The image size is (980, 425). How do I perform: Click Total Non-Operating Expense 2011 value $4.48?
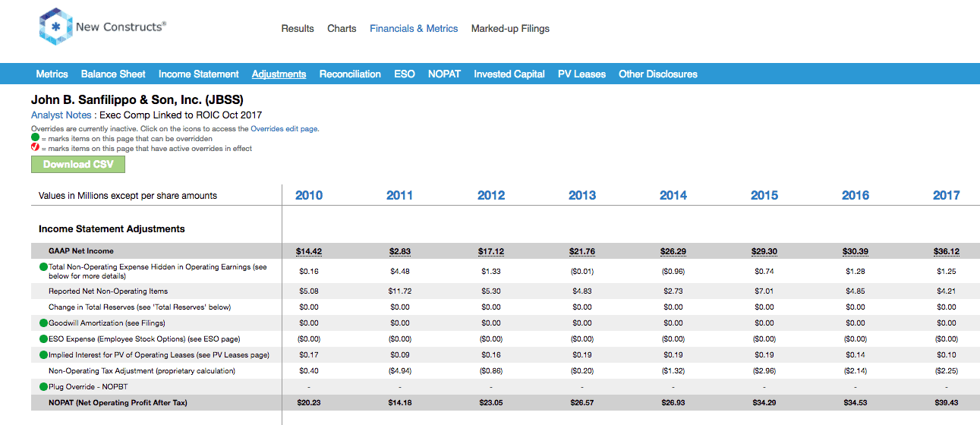(400, 272)
